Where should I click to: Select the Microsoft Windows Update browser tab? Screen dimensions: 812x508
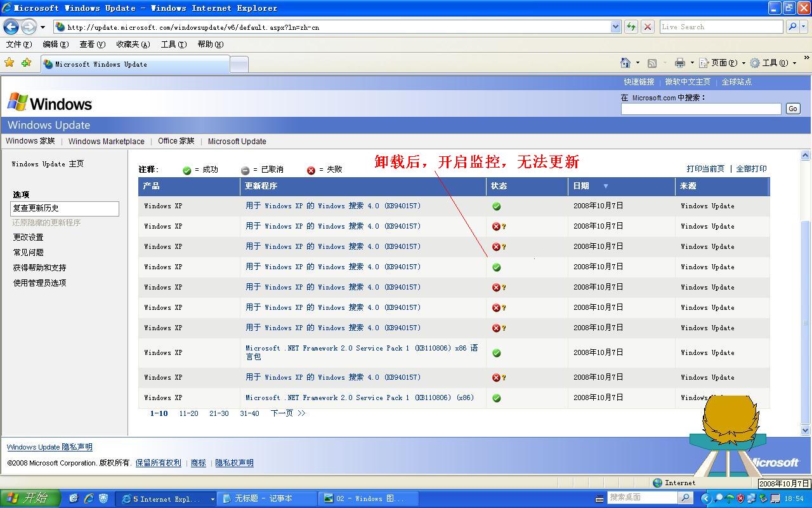coord(134,64)
